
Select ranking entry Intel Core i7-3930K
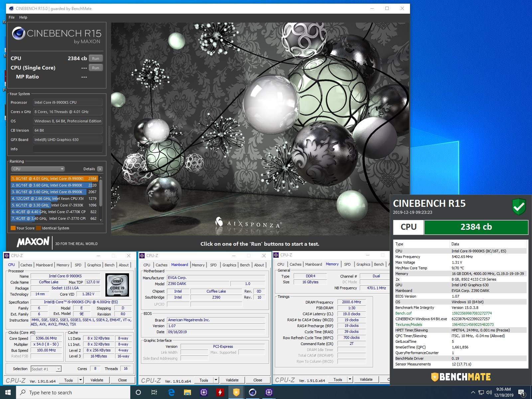tap(54, 205)
